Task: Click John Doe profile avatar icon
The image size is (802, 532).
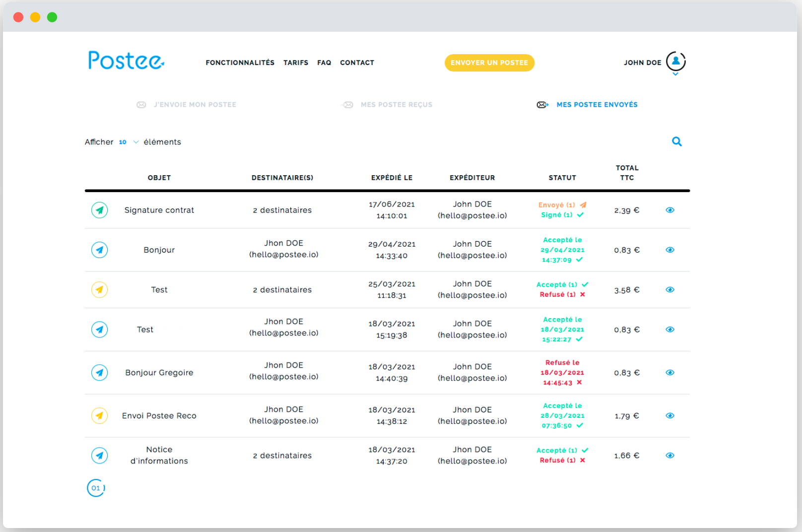Action: coord(675,62)
